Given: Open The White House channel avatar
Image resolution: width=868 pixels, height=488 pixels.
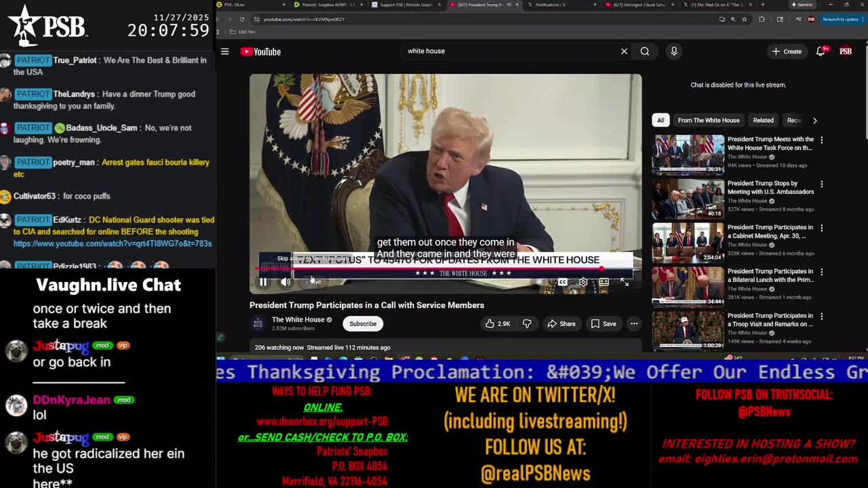Looking at the screenshot, I should click(x=258, y=323).
